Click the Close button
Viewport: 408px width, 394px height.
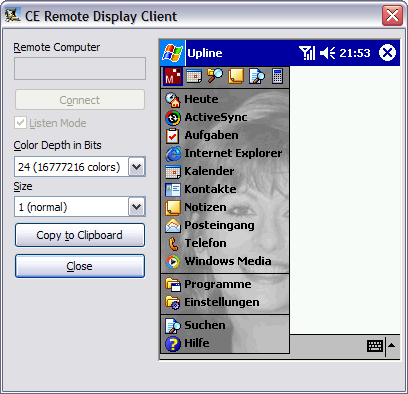(x=80, y=266)
